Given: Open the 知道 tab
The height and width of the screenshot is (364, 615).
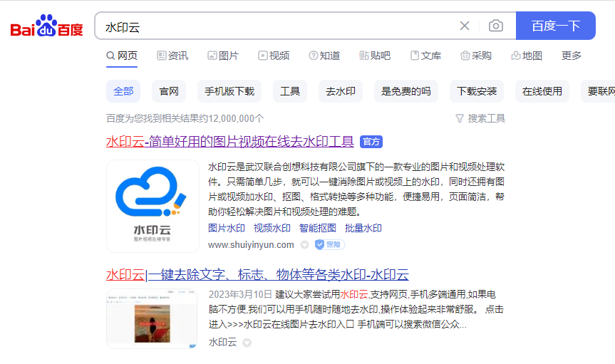Looking at the screenshot, I should [x=324, y=56].
